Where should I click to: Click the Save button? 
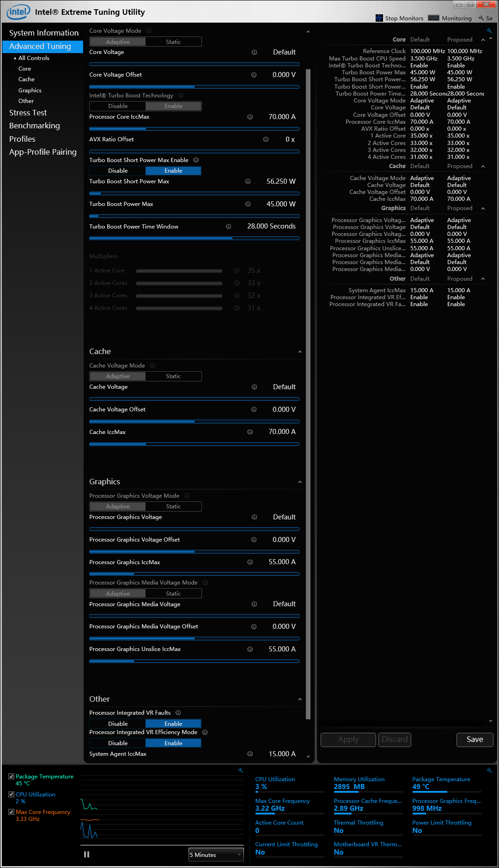coord(475,740)
